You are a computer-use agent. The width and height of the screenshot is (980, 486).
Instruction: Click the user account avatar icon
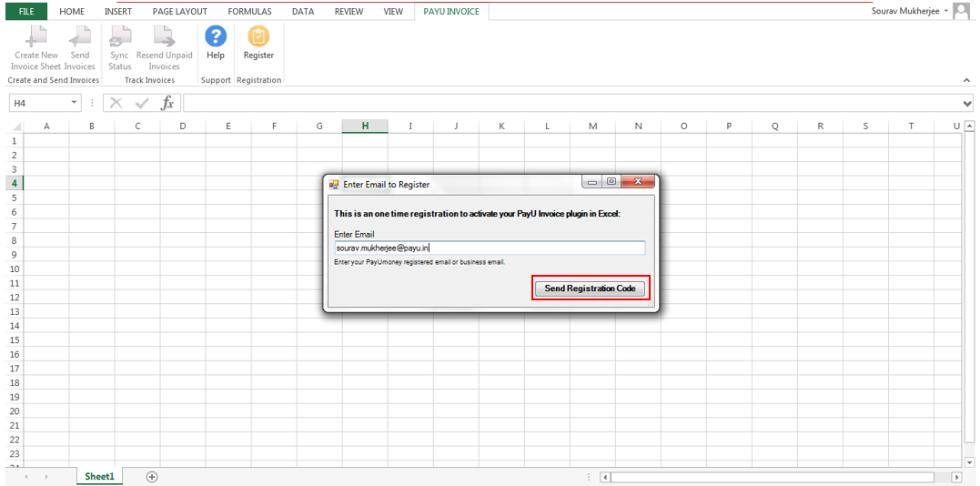(x=961, y=11)
